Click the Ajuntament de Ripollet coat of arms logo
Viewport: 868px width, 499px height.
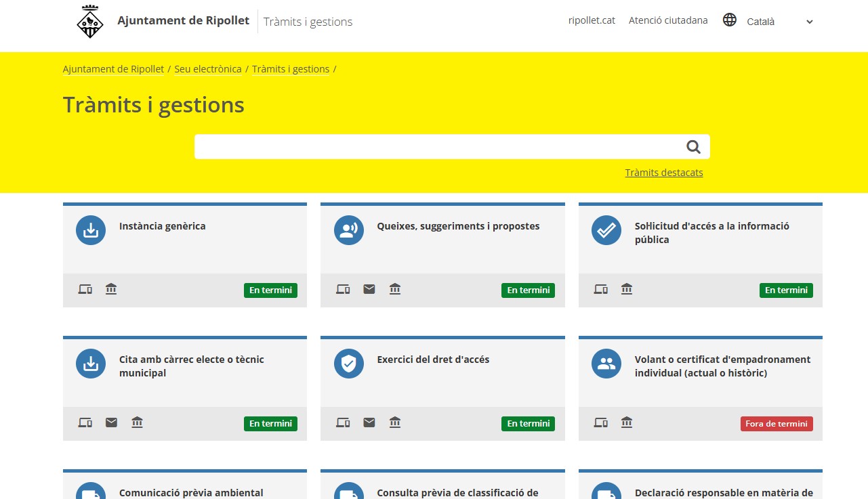tap(90, 22)
